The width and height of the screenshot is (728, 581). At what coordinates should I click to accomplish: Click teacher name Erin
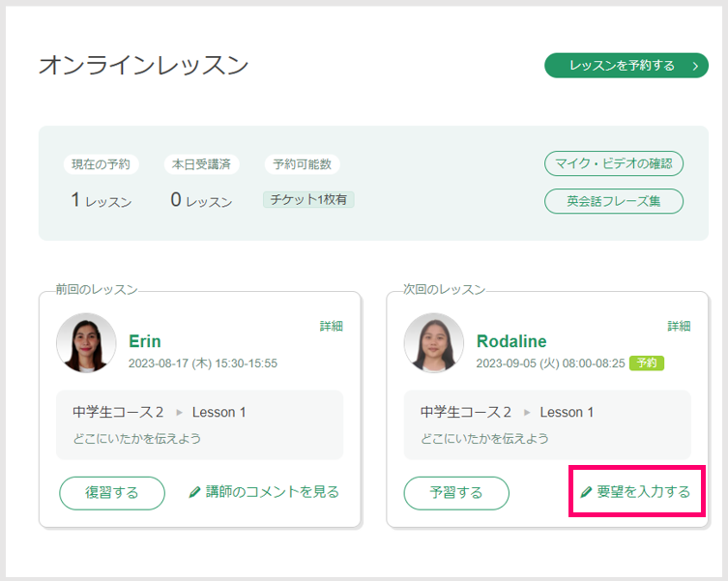(x=145, y=341)
